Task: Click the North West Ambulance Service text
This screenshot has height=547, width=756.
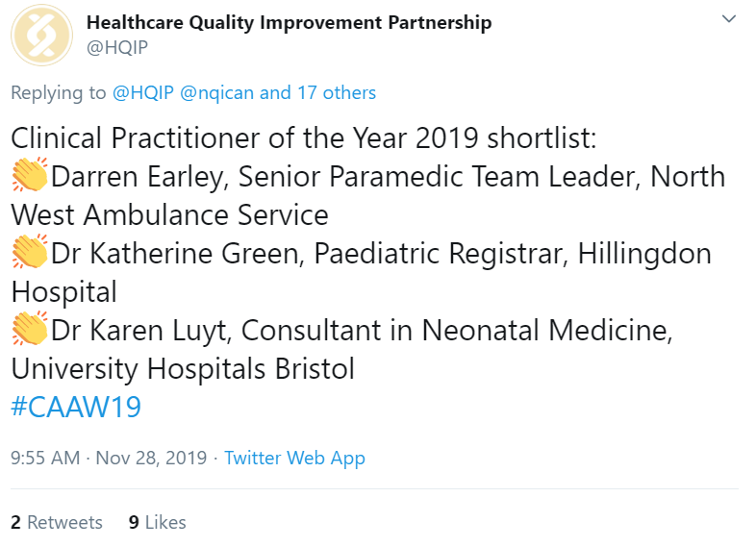Action: pos(169,215)
